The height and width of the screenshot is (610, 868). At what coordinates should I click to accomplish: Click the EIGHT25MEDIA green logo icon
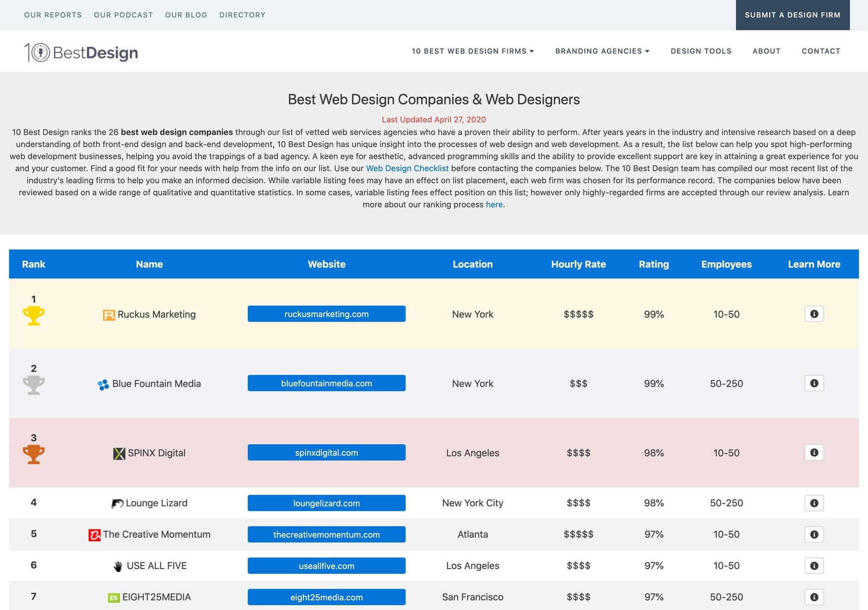113,596
